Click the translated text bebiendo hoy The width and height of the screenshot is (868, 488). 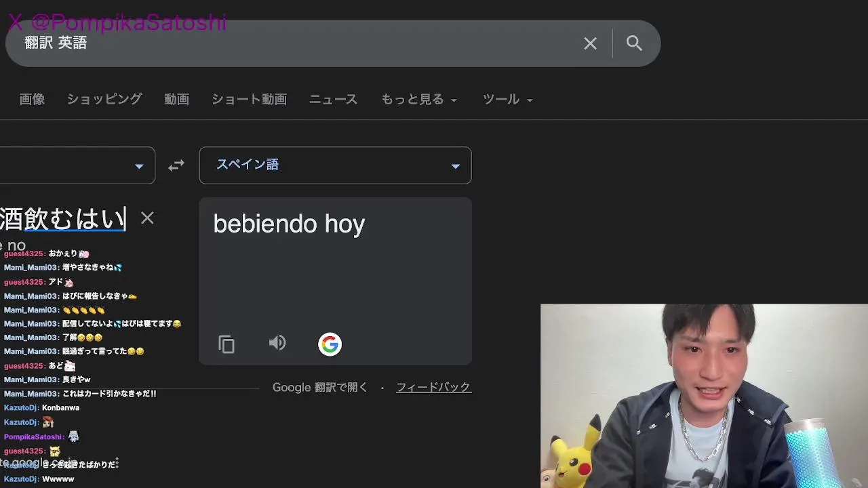pyautogui.click(x=289, y=224)
